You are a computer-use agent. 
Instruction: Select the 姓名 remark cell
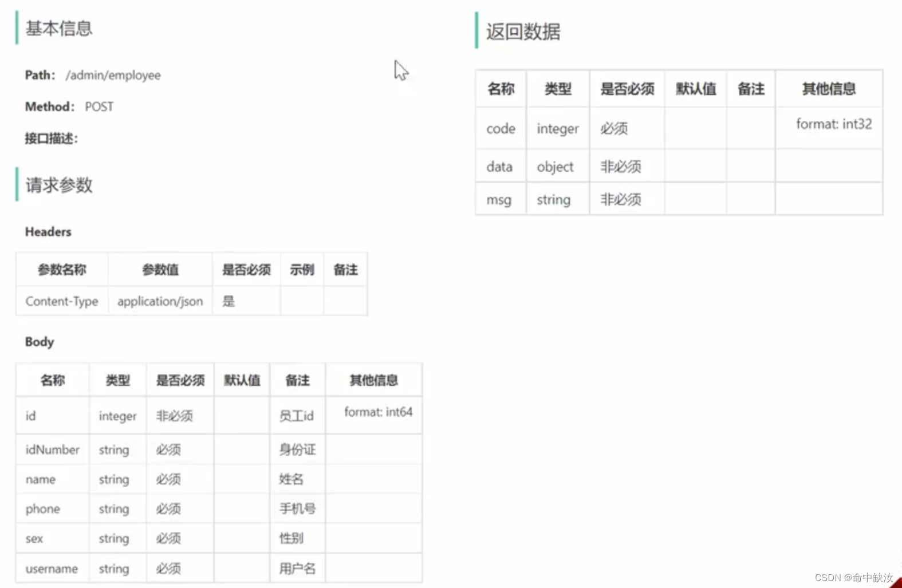coord(292,479)
